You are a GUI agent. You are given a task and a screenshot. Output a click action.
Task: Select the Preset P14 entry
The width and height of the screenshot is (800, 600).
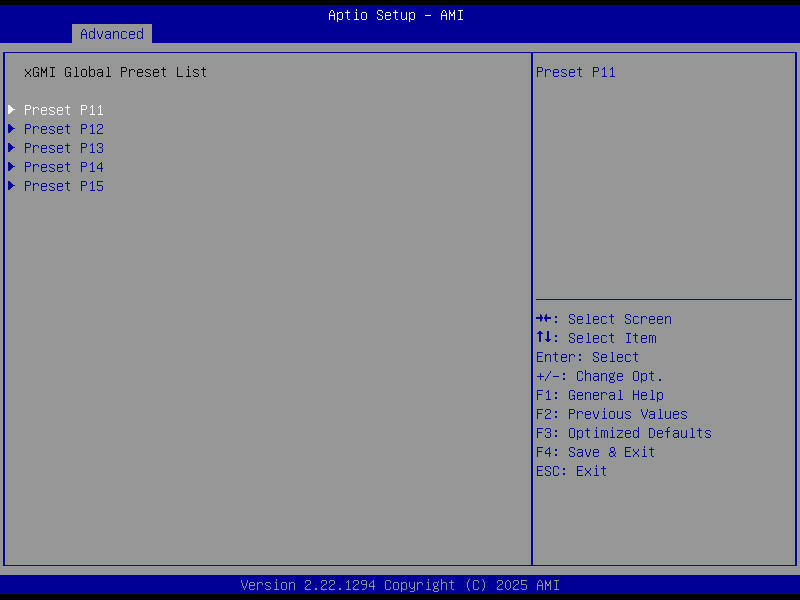click(x=63, y=166)
